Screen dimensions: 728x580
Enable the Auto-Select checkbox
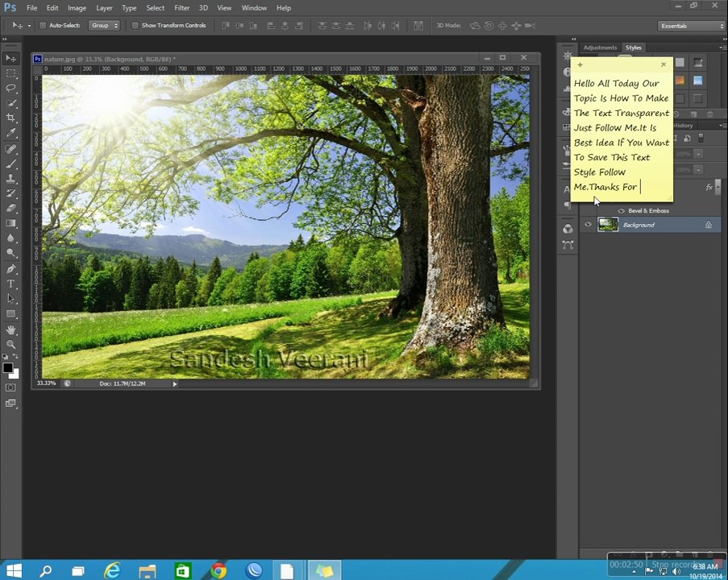[x=42, y=26]
